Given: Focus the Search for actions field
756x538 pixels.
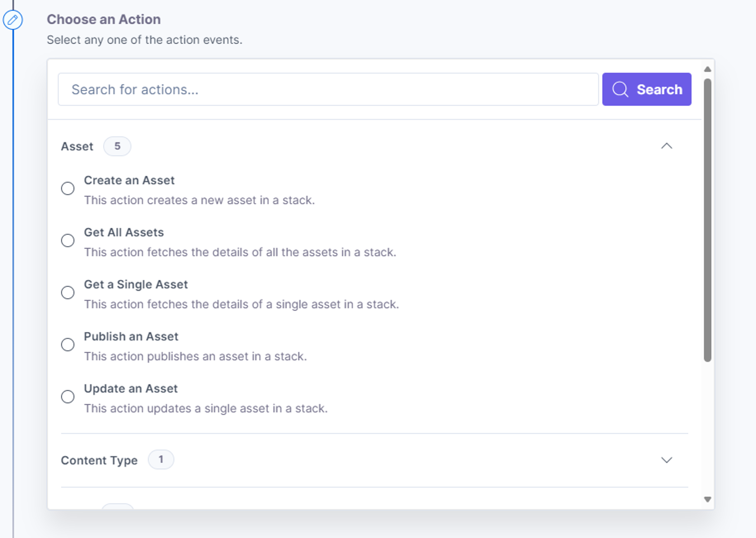Looking at the screenshot, I should point(328,89).
